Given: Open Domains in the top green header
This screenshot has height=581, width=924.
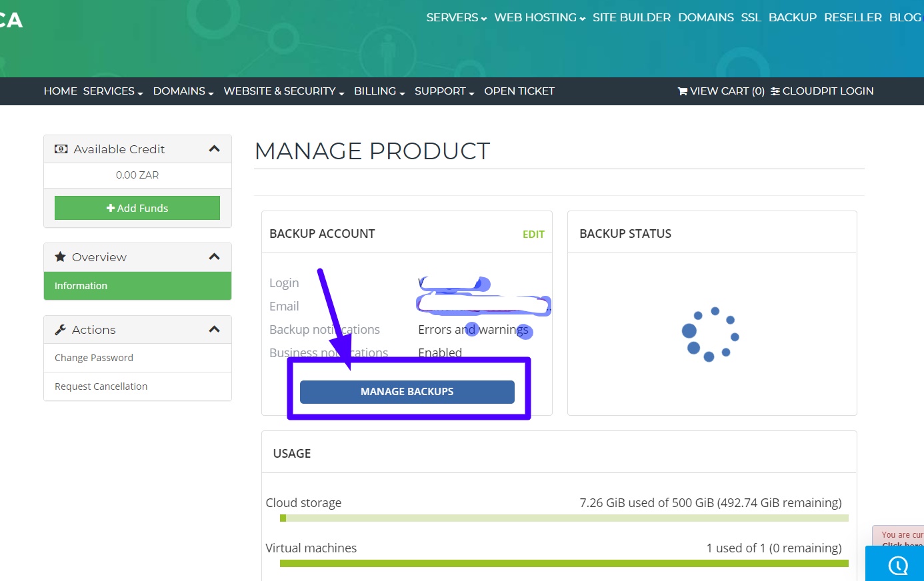Looking at the screenshot, I should tap(706, 17).
